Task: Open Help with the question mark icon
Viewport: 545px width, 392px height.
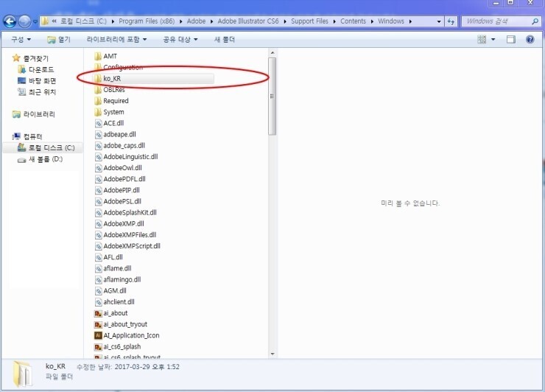Action: point(530,39)
